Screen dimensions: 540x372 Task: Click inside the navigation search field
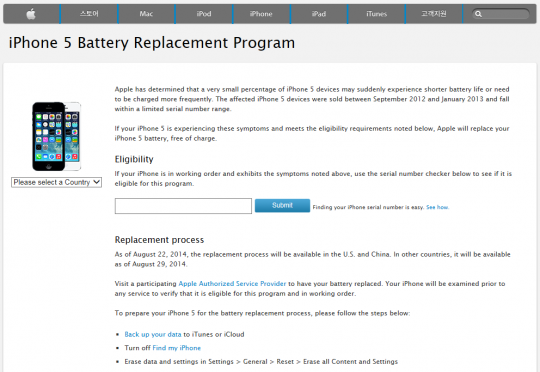501,14
